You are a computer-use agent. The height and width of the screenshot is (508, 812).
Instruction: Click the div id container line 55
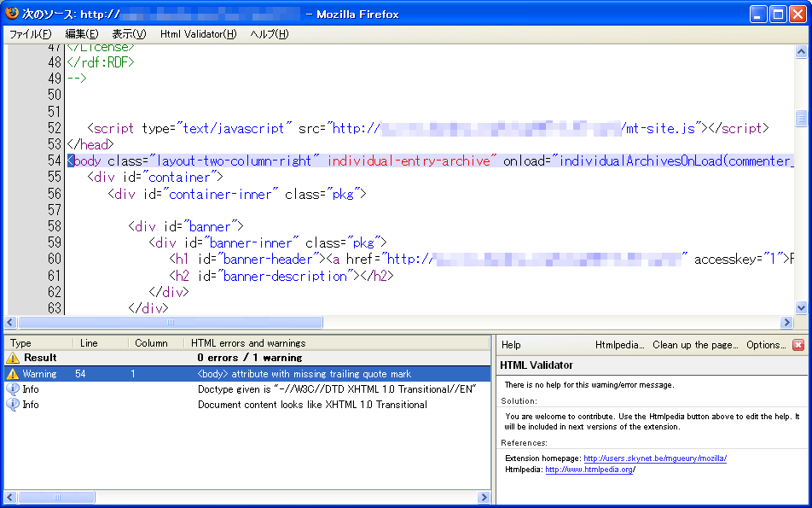coord(155,178)
